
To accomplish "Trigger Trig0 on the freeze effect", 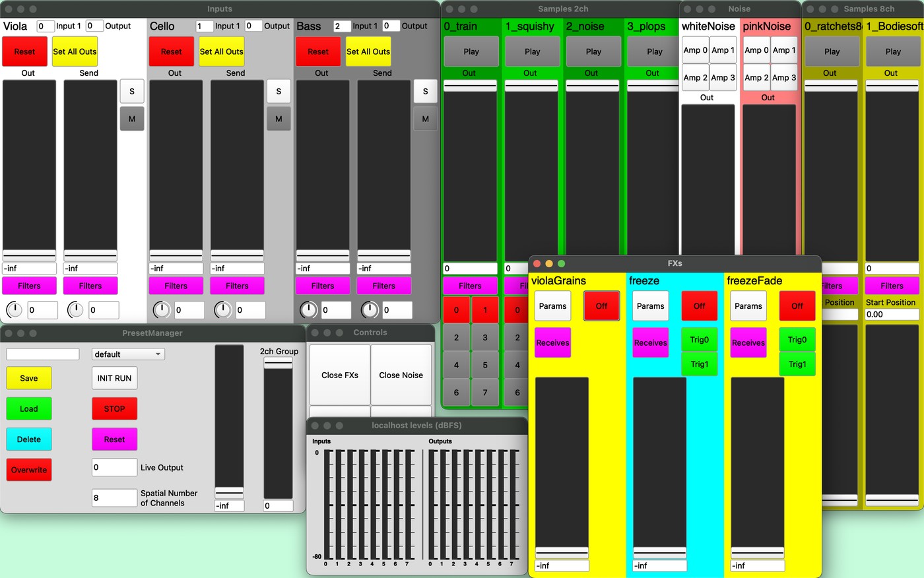I will [x=700, y=340].
